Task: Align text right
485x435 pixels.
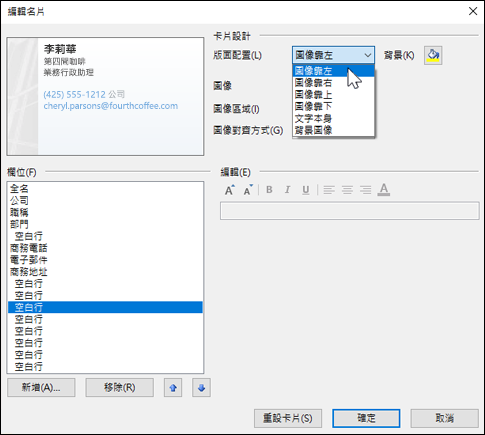Action: [365, 190]
